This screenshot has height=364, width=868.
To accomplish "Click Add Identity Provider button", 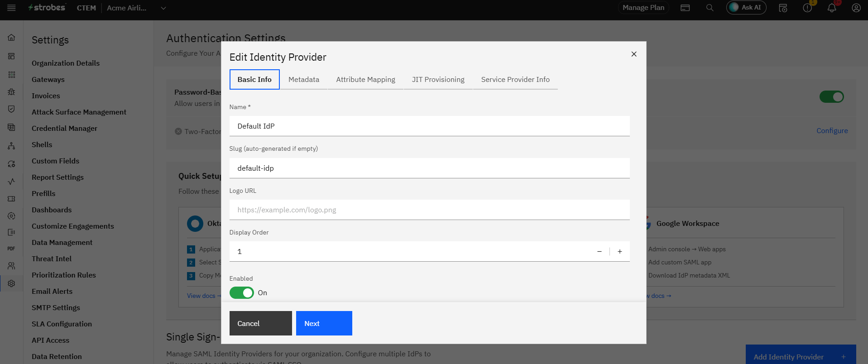I will 801,357.
